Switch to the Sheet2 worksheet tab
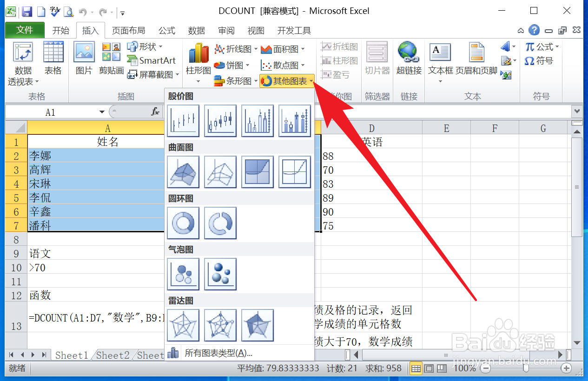588x381 pixels. 113,355
